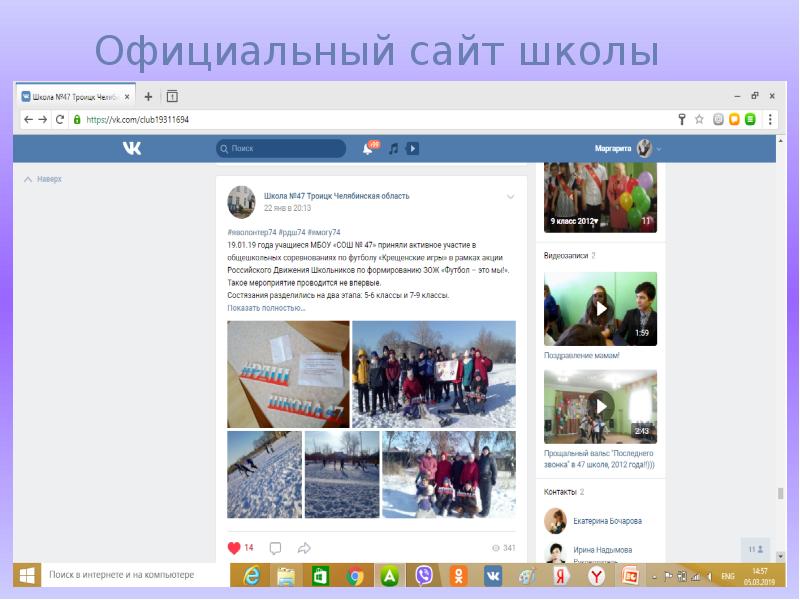Like the post with heart icon
This screenshot has height=600, width=800.
[x=235, y=548]
